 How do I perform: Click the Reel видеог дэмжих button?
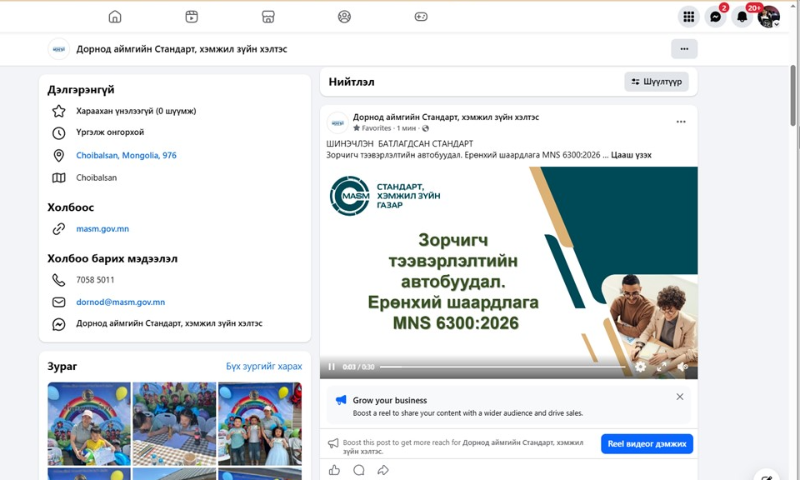(x=646, y=444)
